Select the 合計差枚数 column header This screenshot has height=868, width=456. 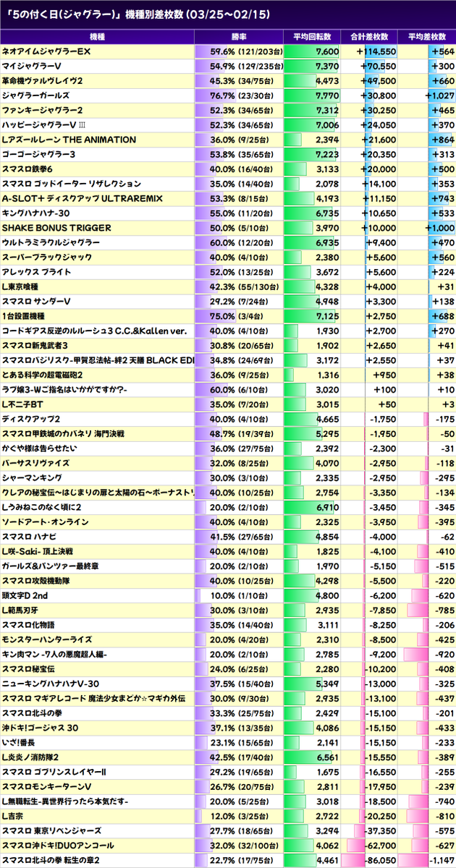pyautogui.click(x=369, y=36)
